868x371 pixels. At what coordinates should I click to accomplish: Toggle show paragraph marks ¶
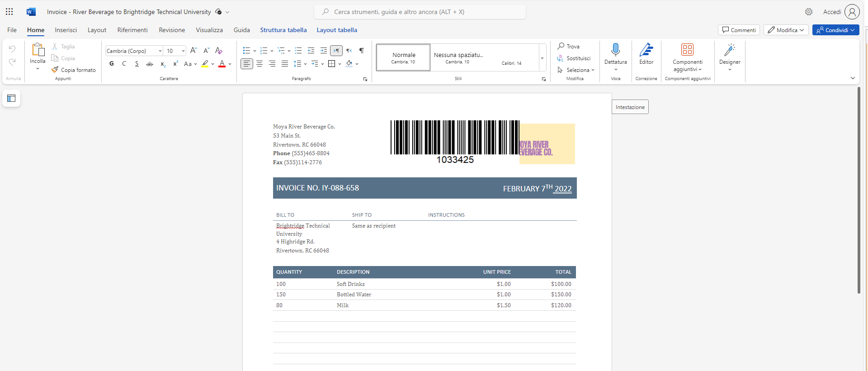pos(362,51)
